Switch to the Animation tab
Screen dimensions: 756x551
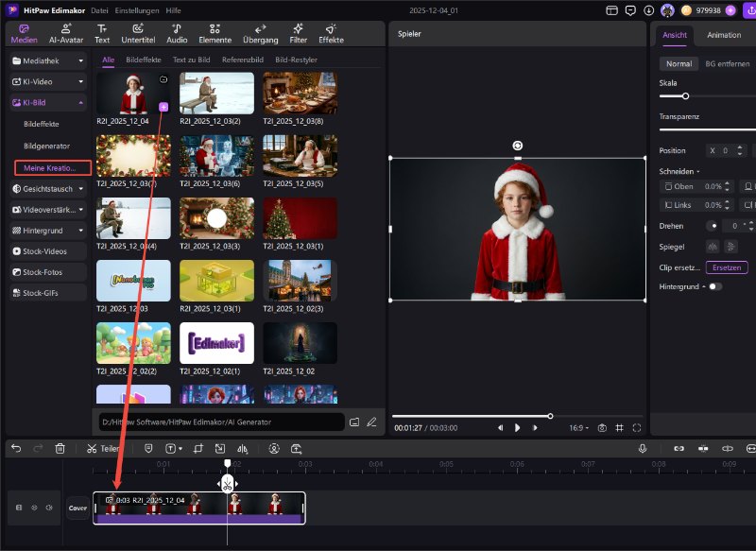pos(724,35)
